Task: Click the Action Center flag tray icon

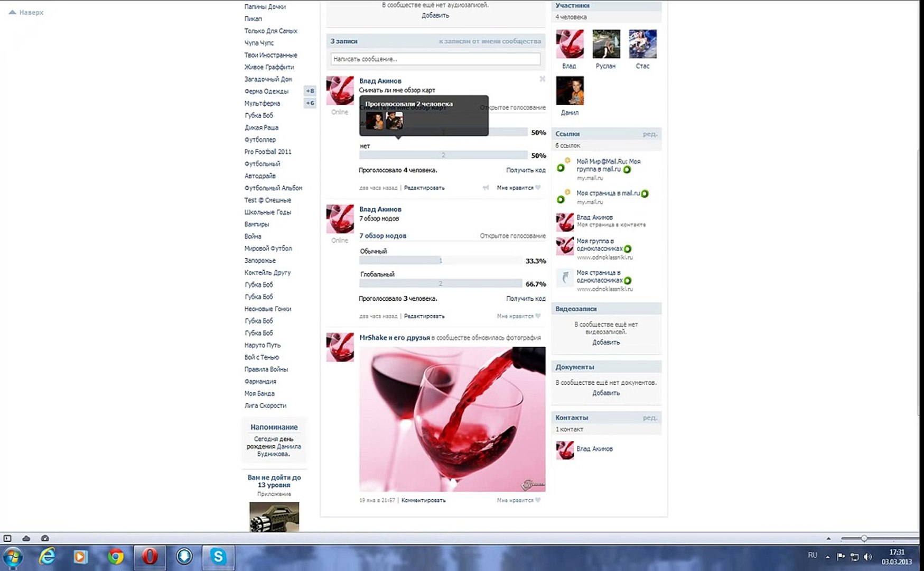Action: click(841, 557)
